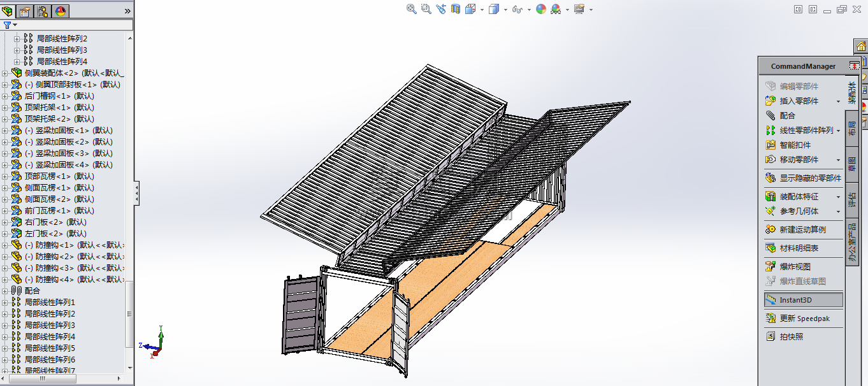Expand the 局部线性阵列1 tree node
The image size is (868, 386).
pyautogui.click(x=5, y=302)
